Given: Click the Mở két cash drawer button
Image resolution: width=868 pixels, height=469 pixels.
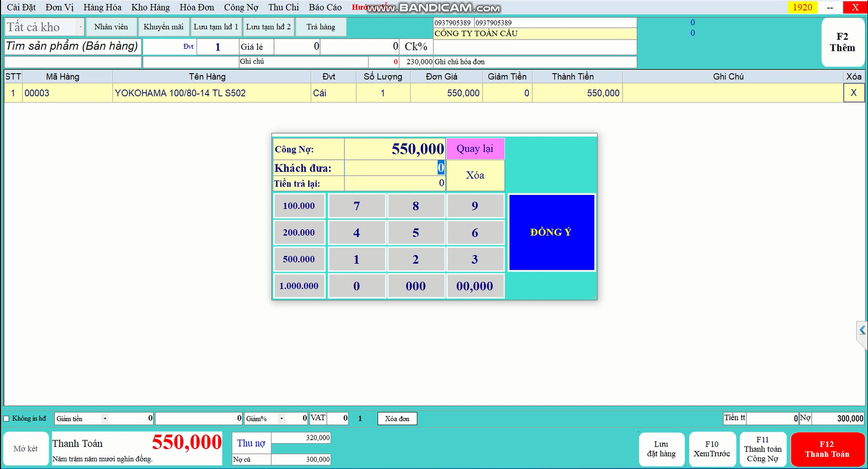Looking at the screenshot, I should [x=26, y=449].
